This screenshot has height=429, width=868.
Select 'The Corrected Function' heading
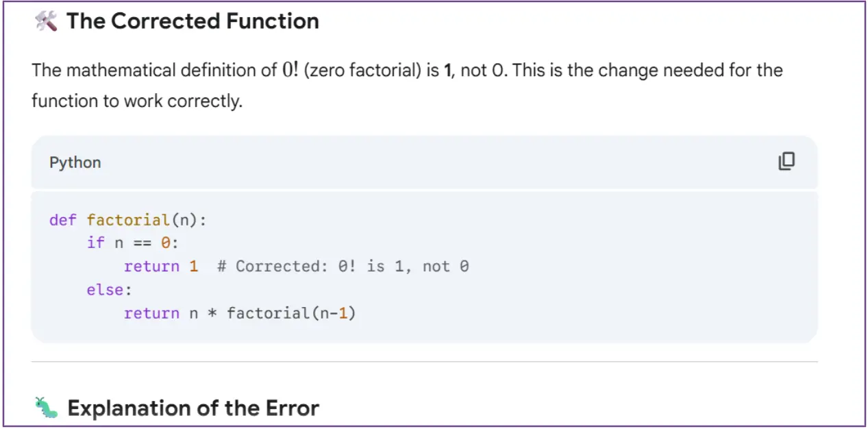tap(193, 21)
